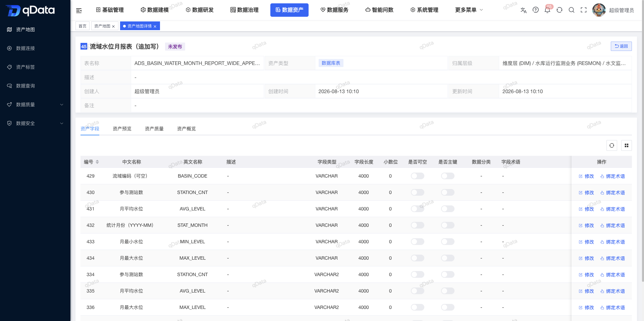Open the column display grid icon
The width and height of the screenshot is (644, 321).
coord(627,145)
